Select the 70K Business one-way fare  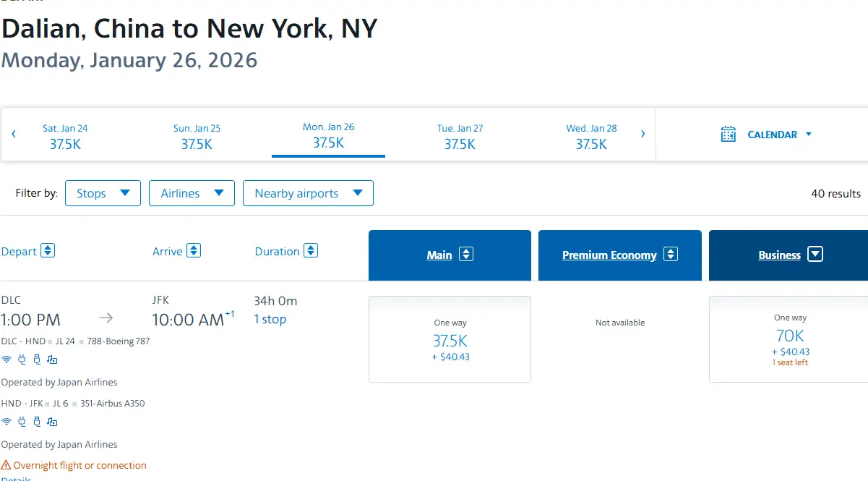(789, 339)
